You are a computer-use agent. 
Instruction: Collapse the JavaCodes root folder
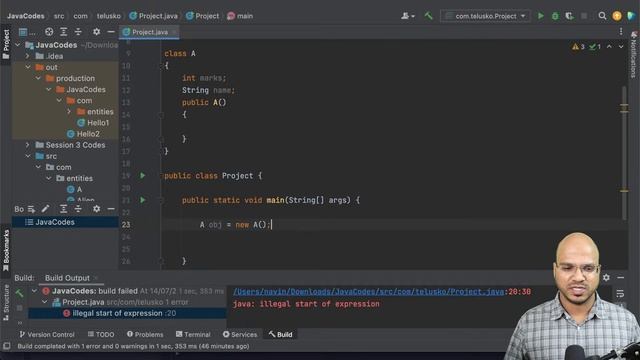point(18,45)
